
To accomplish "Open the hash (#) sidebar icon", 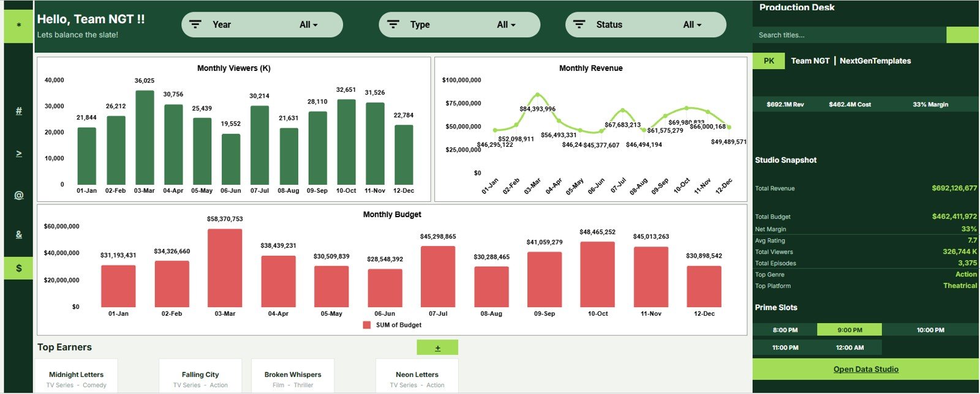I will (x=19, y=111).
